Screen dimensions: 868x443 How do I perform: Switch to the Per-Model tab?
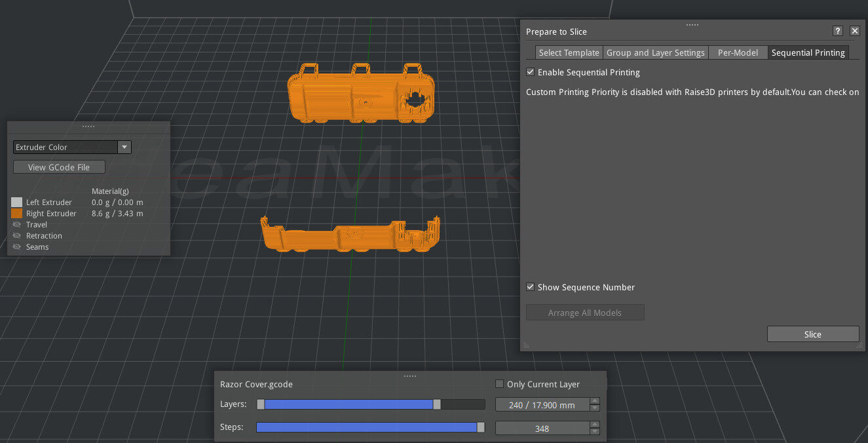tap(738, 52)
